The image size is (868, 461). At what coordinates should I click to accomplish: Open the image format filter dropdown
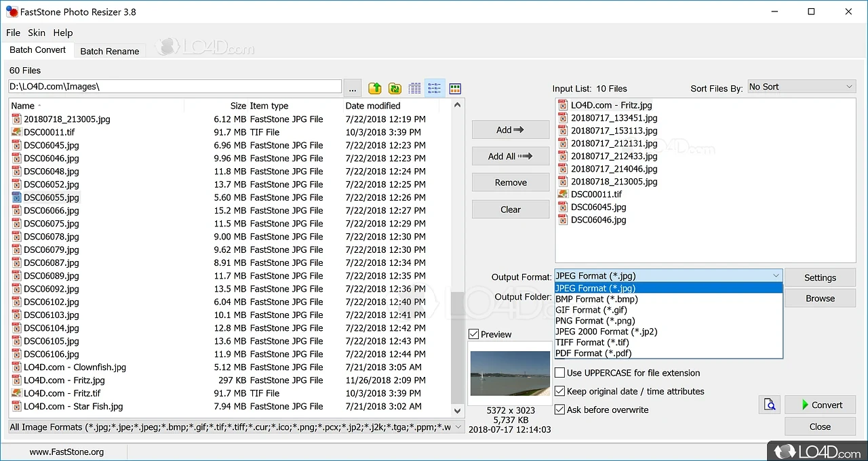pos(458,427)
